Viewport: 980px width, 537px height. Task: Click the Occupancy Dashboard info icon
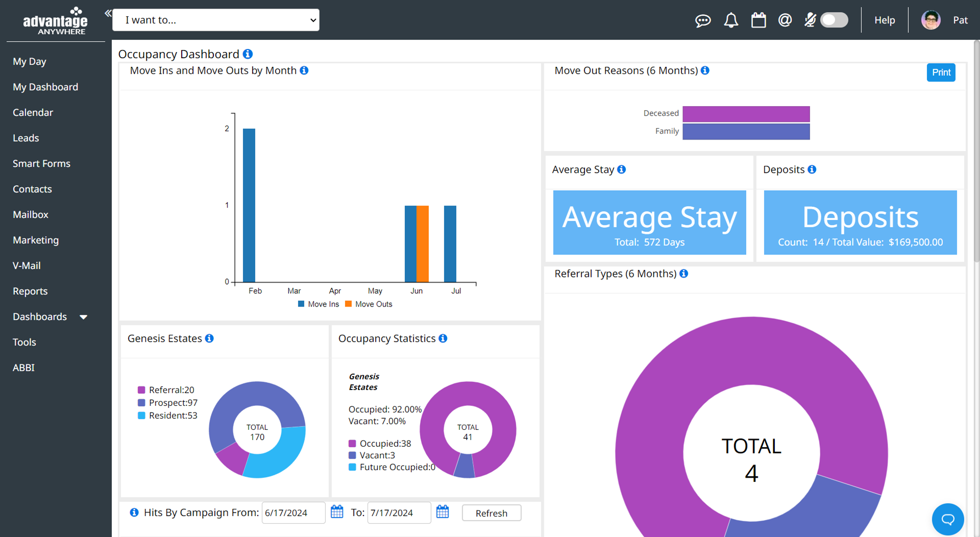pos(248,54)
